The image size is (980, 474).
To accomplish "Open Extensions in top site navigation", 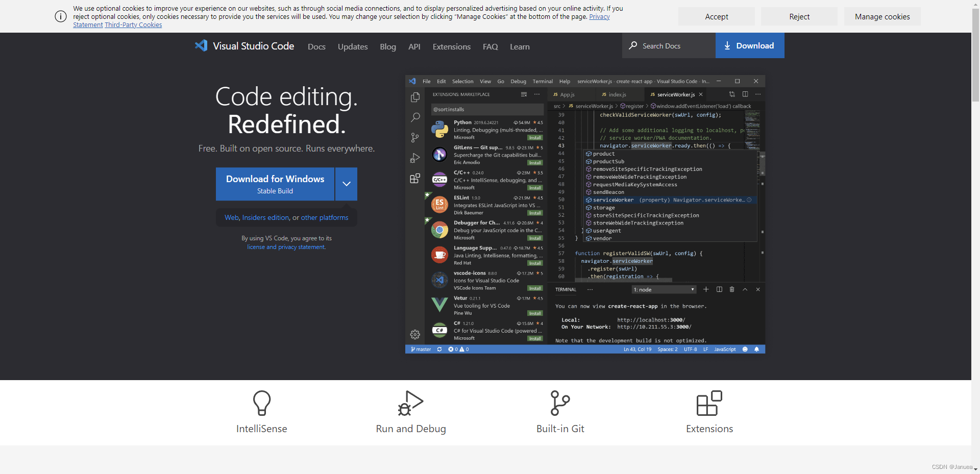I will click(452, 46).
